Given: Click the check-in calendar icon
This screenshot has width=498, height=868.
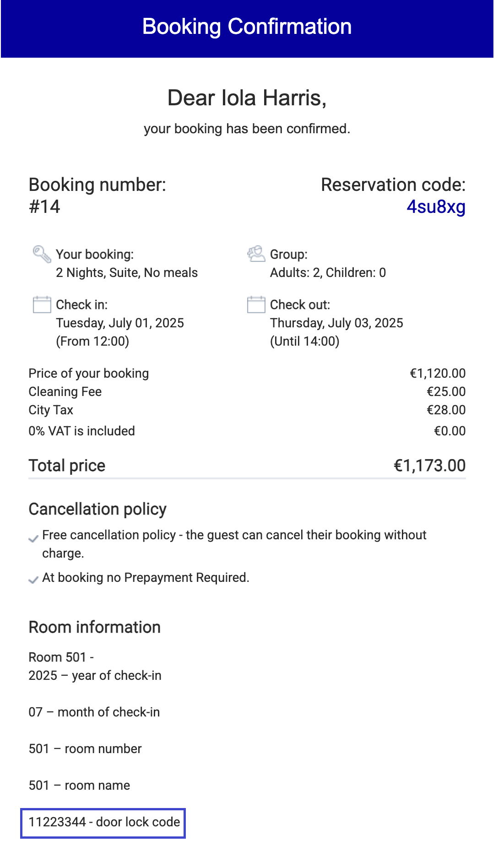Looking at the screenshot, I should (x=42, y=304).
